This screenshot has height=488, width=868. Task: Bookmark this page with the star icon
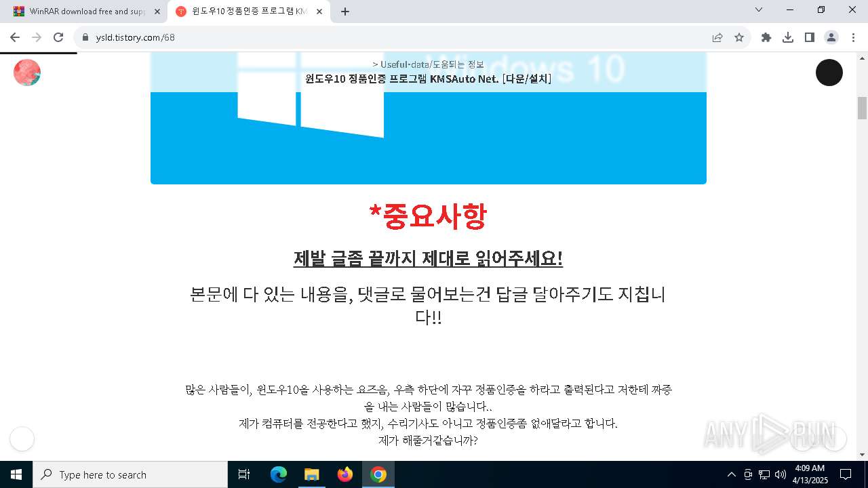click(x=739, y=37)
